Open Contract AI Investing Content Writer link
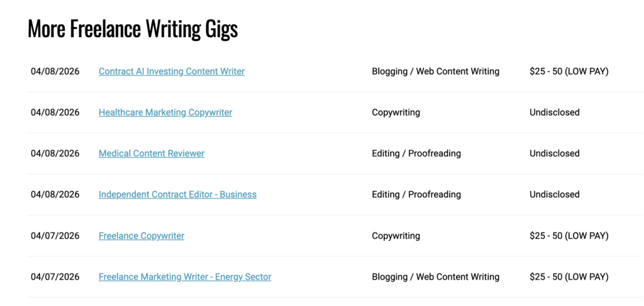 [171, 72]
